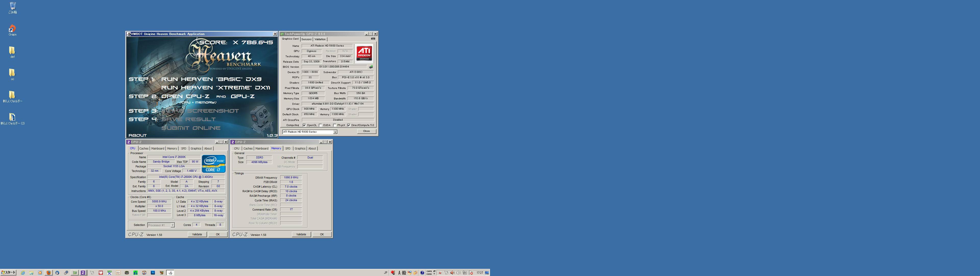The width and height of the screenshot is (980, 276).
Task: Click the Internet Explorer taskbar icon
Action: point(23,273)
